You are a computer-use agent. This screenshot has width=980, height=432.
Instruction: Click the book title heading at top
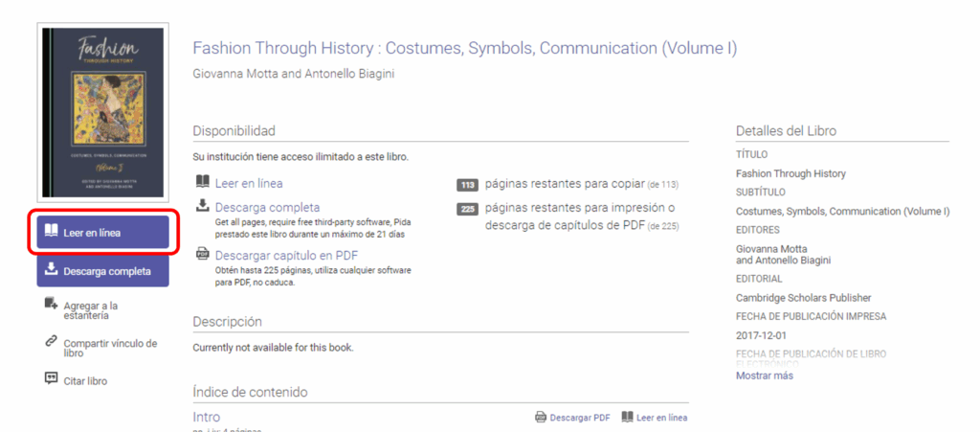pos(465,49)
